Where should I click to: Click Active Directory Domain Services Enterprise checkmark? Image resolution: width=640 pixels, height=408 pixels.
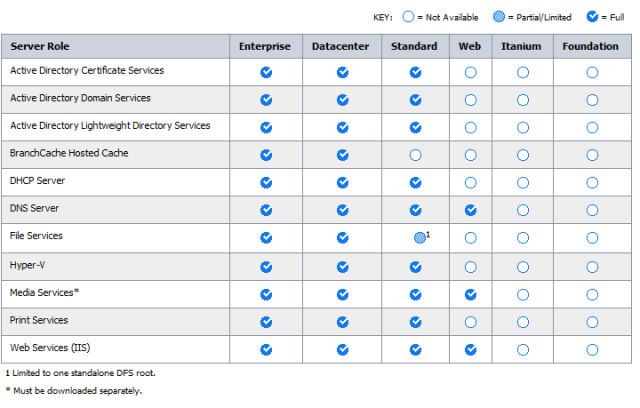[x=266, y=100]
